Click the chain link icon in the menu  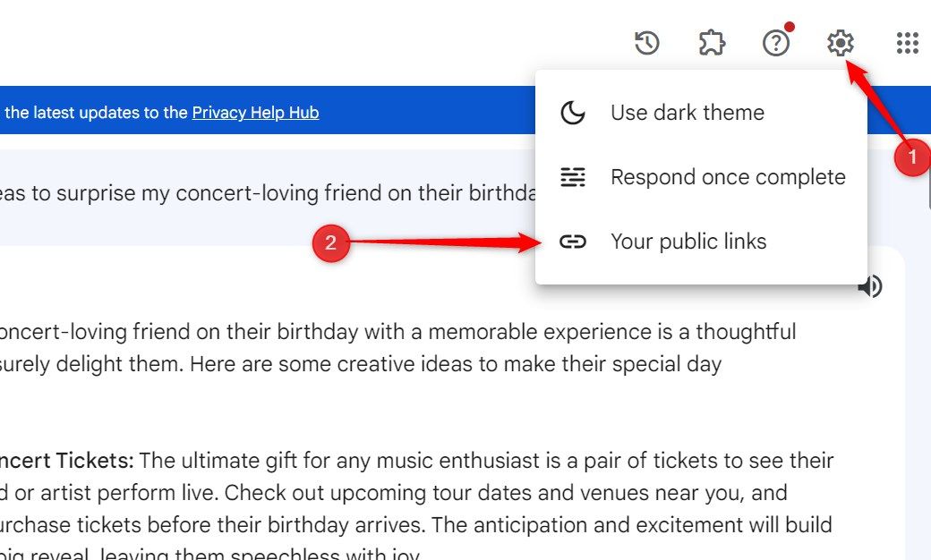pyautogui.click(x=572, y=242)
